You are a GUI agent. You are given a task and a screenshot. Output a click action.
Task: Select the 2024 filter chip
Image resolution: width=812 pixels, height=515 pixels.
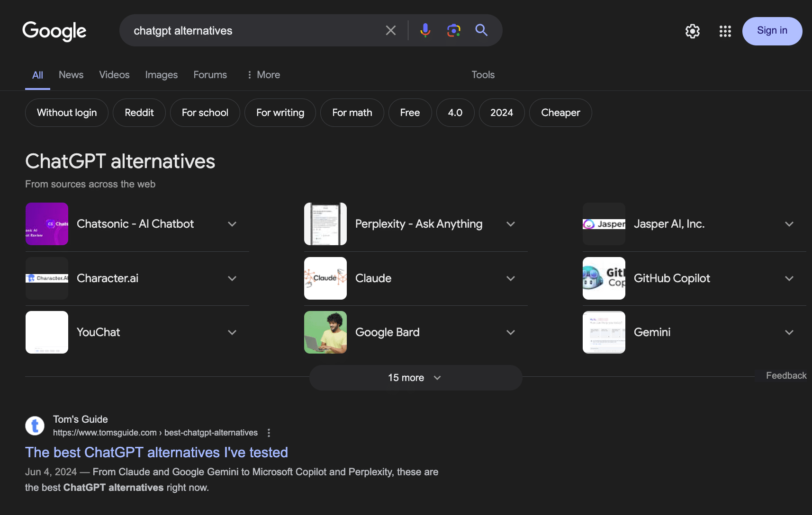tap(502, 113)
